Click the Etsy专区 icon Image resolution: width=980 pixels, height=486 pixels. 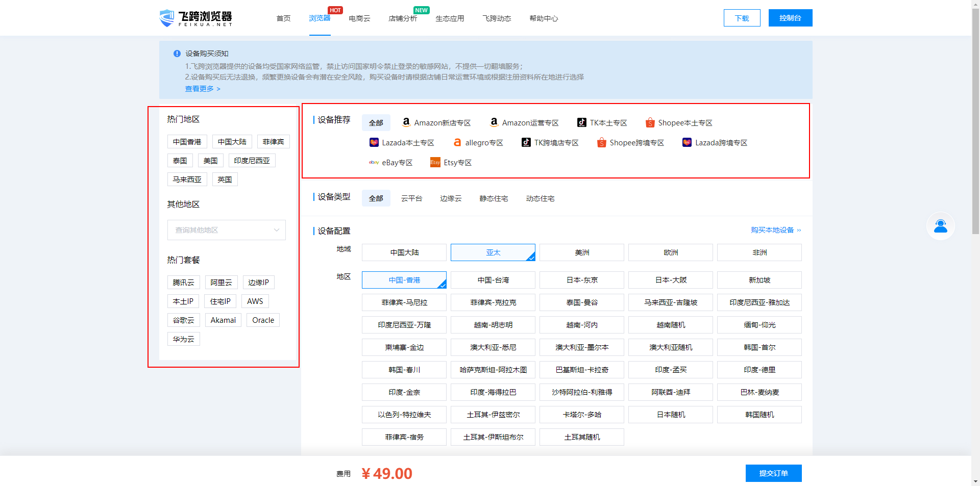(x=435, y=162)
